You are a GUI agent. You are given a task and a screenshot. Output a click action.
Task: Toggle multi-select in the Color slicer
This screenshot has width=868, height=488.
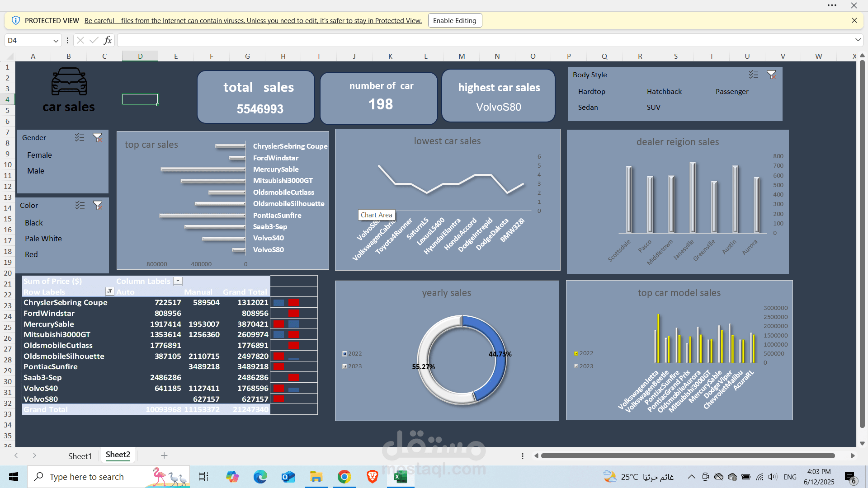pos(80,205)
